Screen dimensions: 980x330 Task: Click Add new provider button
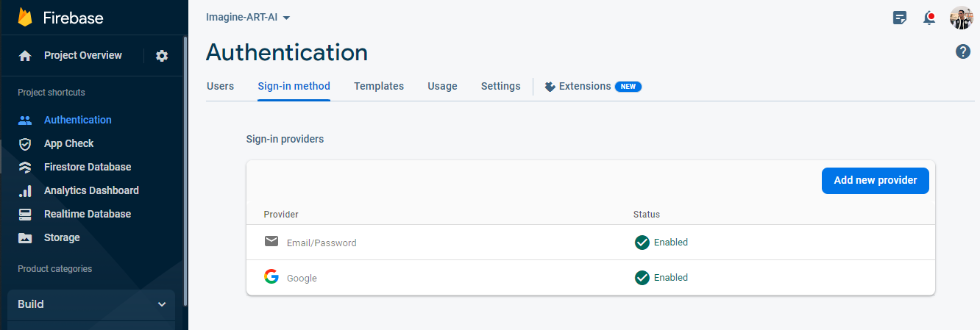click(875, 180)
